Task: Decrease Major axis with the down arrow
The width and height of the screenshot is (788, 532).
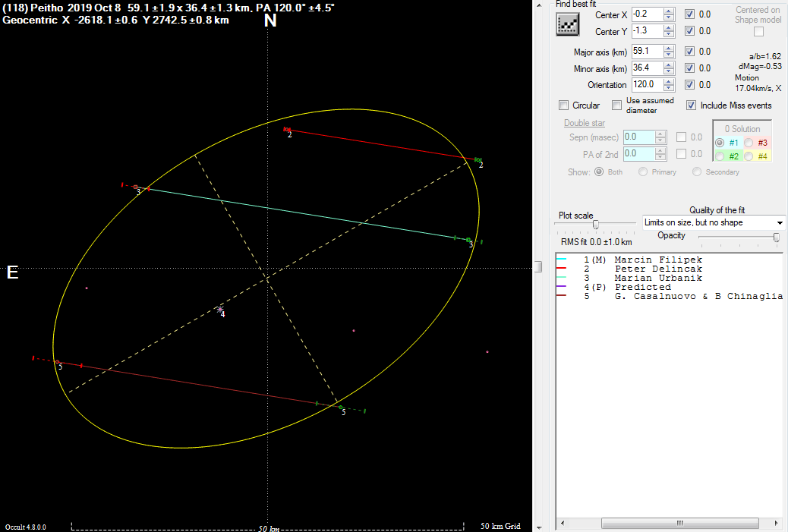Action: coord(669,55)
